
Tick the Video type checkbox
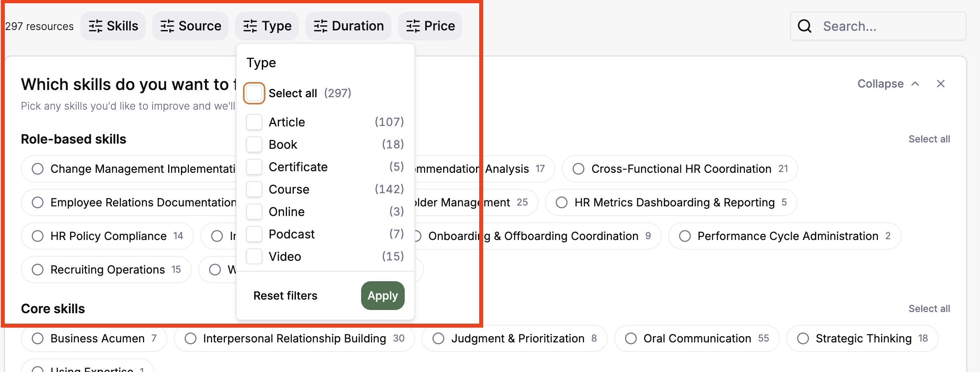(x=254, y=256)
